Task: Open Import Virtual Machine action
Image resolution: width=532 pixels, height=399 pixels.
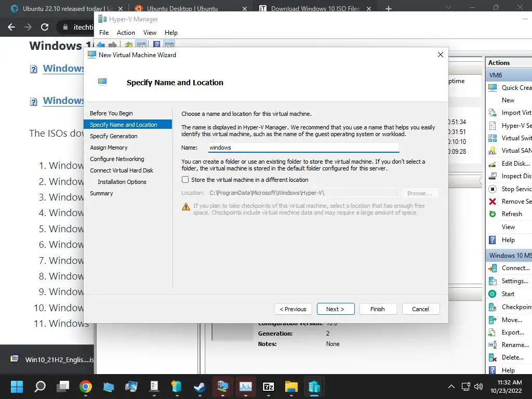Action: [510, 113]
